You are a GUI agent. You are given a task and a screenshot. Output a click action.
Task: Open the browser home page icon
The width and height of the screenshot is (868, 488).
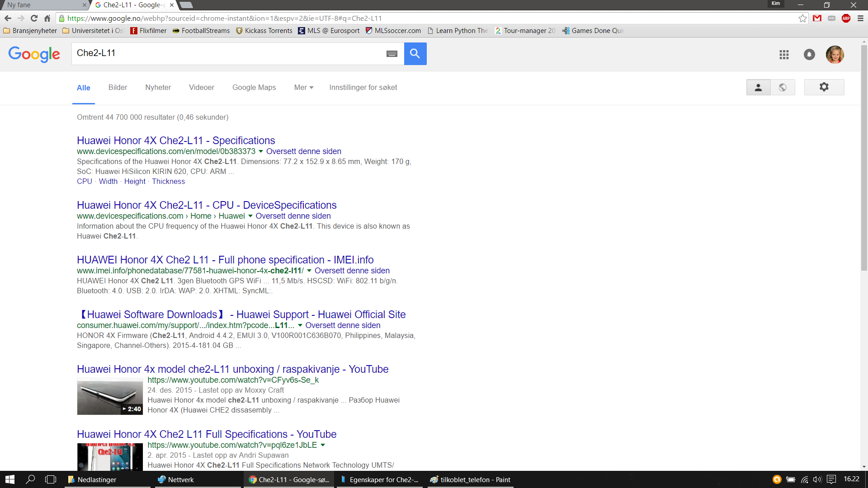[47, 19]
